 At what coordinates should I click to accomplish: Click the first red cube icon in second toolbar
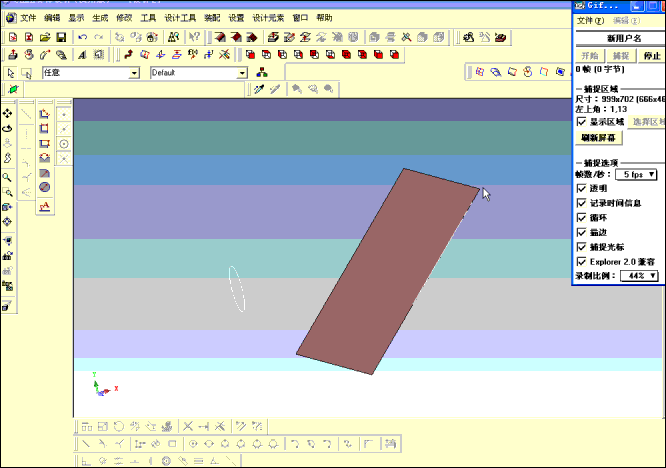pos(250,55)
